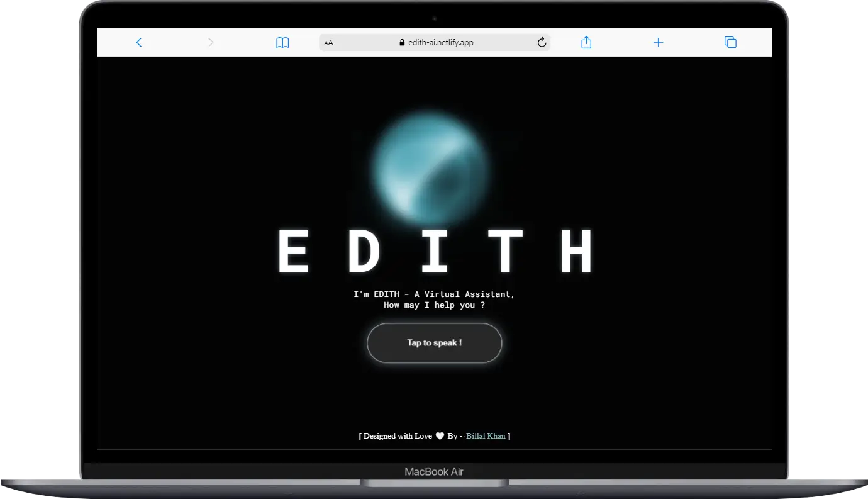
Task: Click the Safari back arrow
Action: tap(139, 42)
